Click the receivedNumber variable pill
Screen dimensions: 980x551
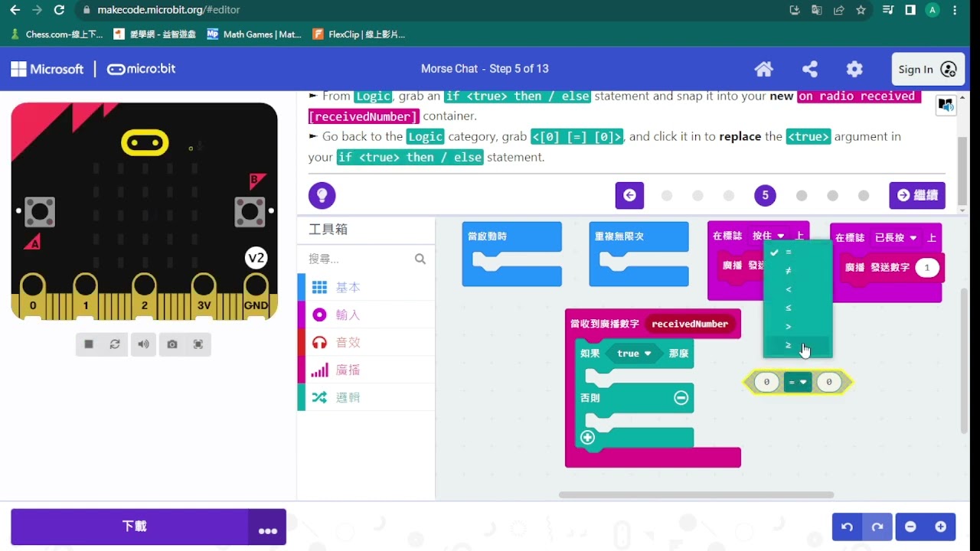690,324
